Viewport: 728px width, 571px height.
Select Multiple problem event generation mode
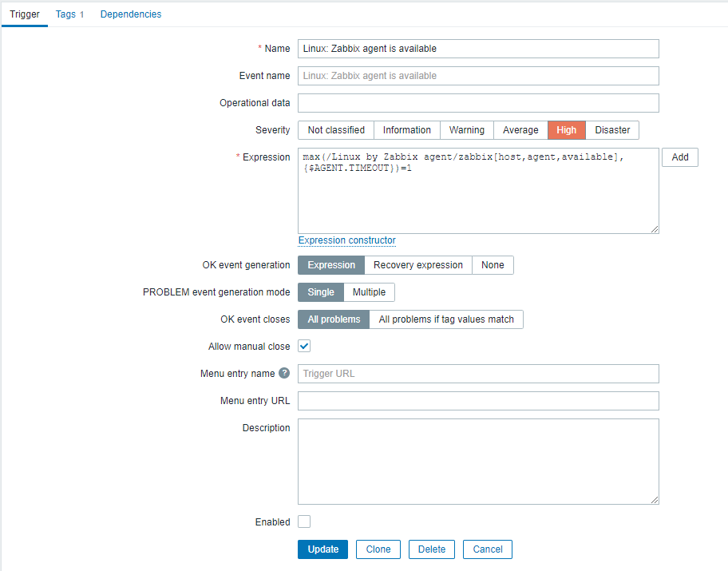(369, 292)
